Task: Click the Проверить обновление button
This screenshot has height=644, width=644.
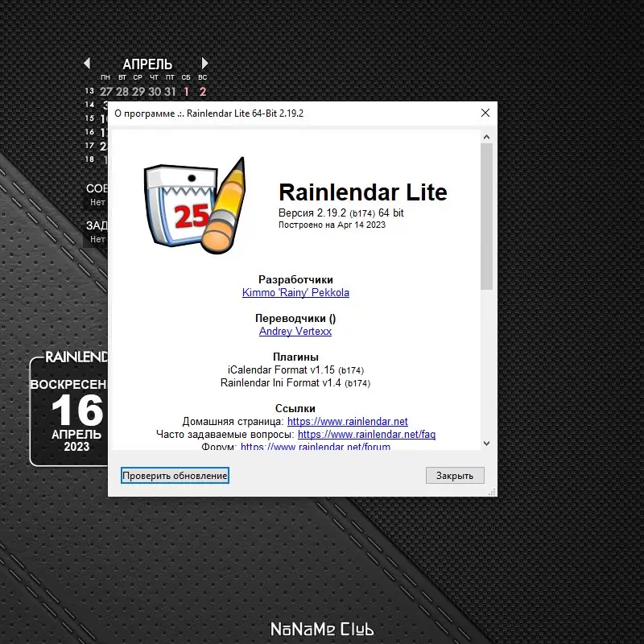Action: pos(175,476)
